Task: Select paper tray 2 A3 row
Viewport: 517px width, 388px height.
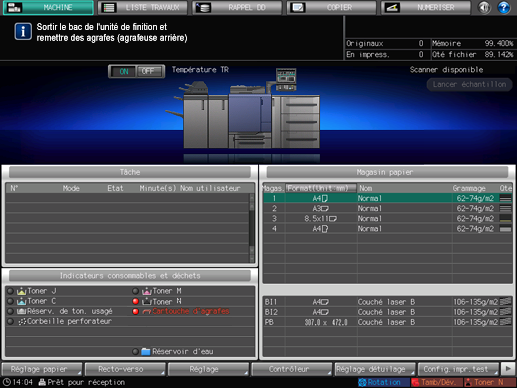Action: pyautogui.click(x=388, y=209)
